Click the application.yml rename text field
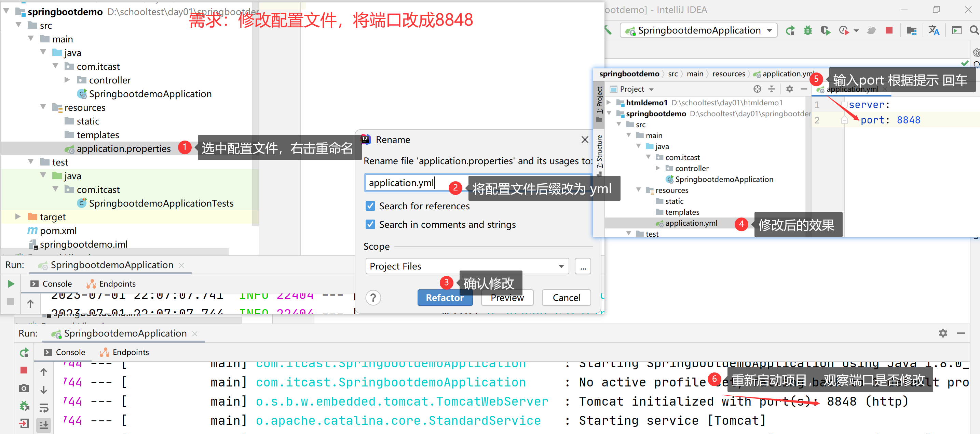Image resolution: width=980 pixels, height=434 pixels. [478, 183]
